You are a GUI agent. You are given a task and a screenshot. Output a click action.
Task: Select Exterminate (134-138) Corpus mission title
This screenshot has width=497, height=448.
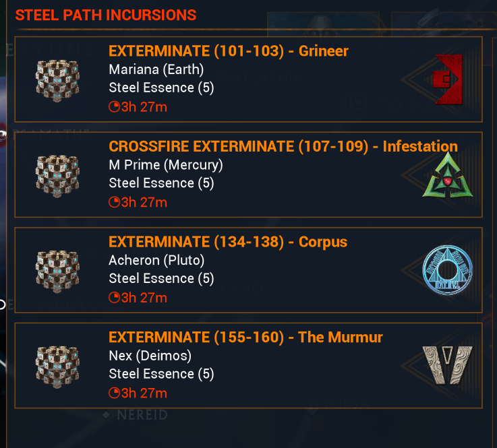pyautogui.click(x=227, y=242)
